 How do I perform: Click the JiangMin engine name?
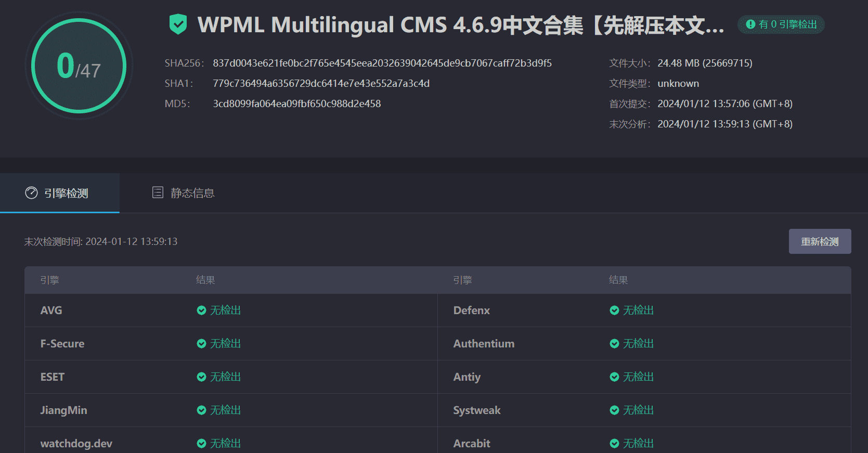coord(63,410)
